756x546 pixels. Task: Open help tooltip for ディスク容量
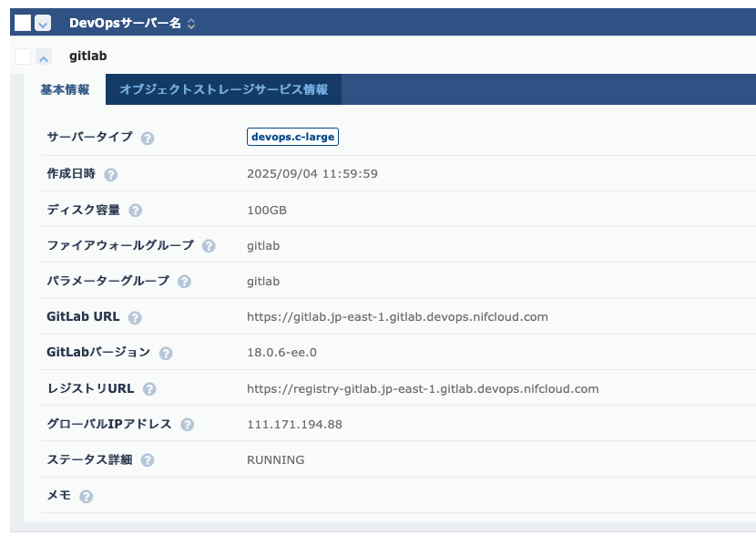[135, 211]
